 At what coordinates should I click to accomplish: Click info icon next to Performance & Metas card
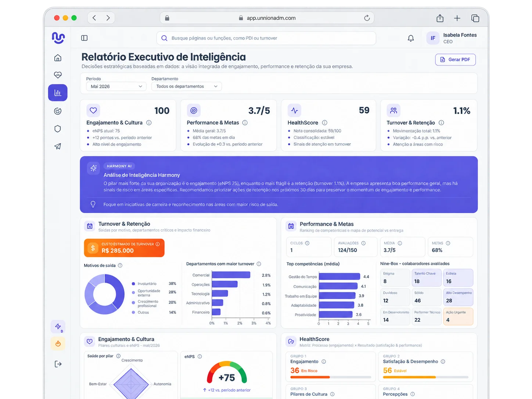[245, 123]
